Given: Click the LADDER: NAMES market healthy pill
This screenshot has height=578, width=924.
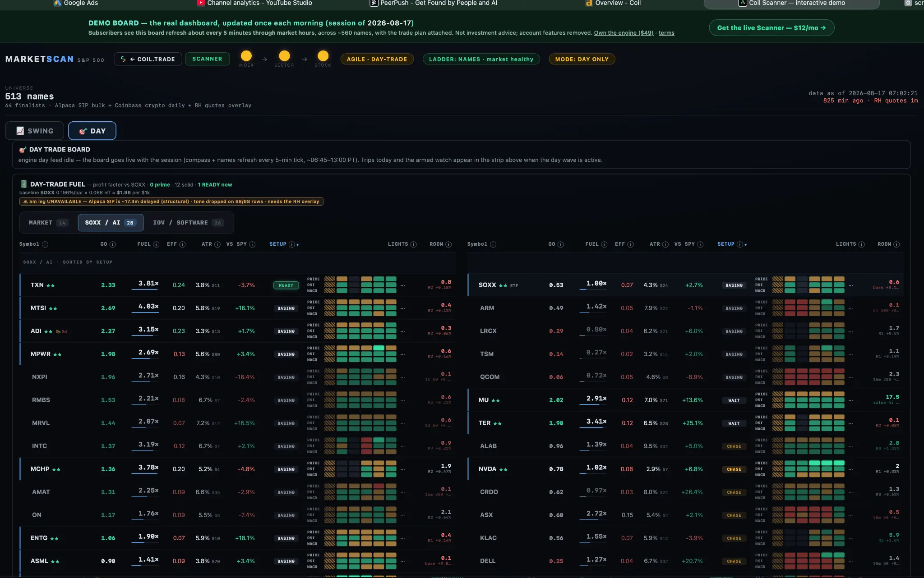Looking at the screenshot, I should [481, 59].
